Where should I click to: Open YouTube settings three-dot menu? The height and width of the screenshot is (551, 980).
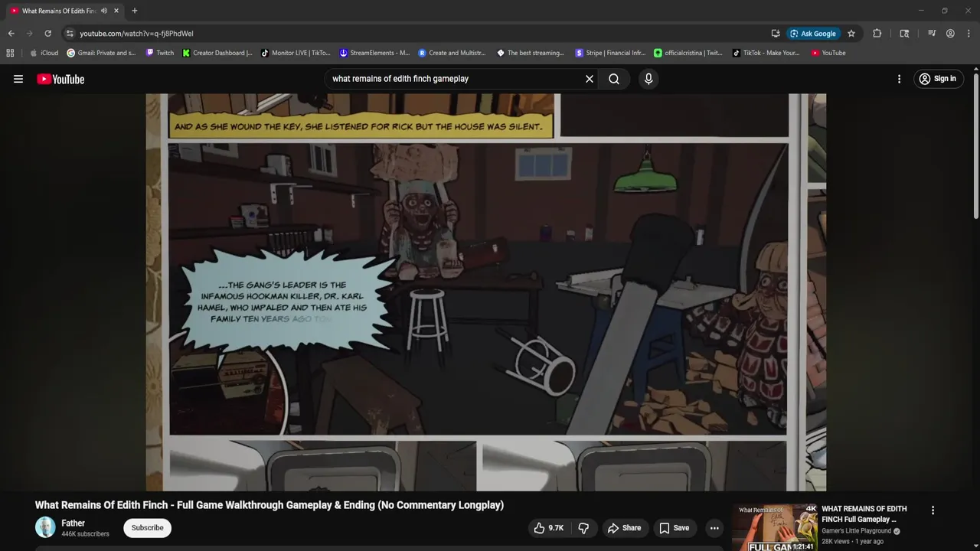click(899, 79)
